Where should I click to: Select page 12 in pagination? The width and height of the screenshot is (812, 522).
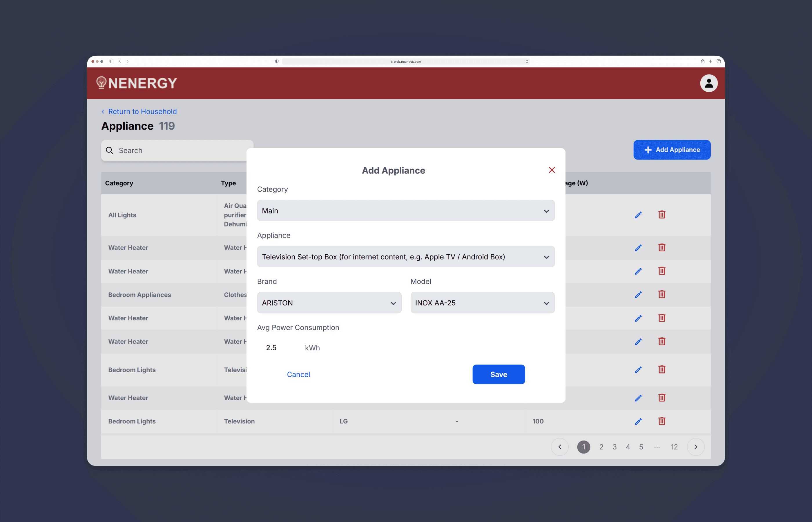(674, 447)
